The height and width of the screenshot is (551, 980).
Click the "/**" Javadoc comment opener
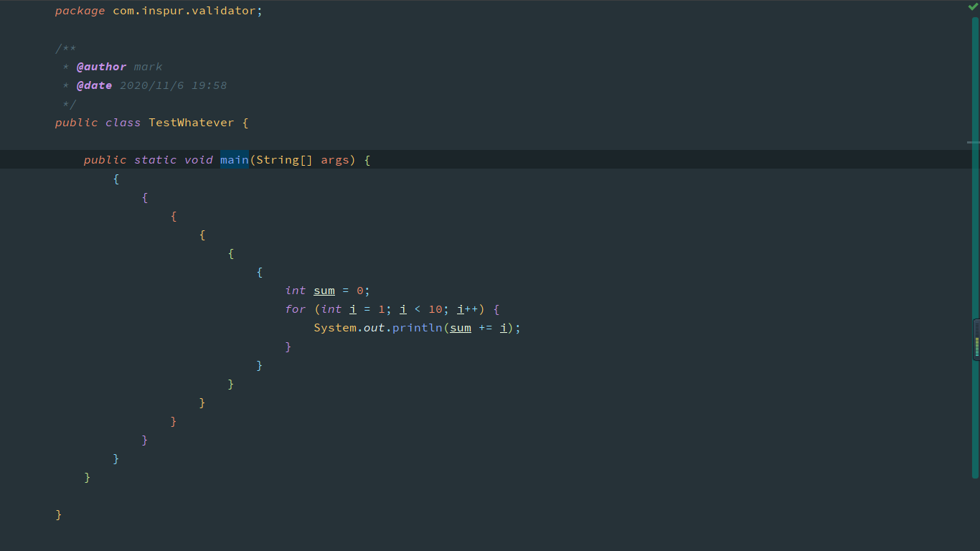tap(66, 48)
